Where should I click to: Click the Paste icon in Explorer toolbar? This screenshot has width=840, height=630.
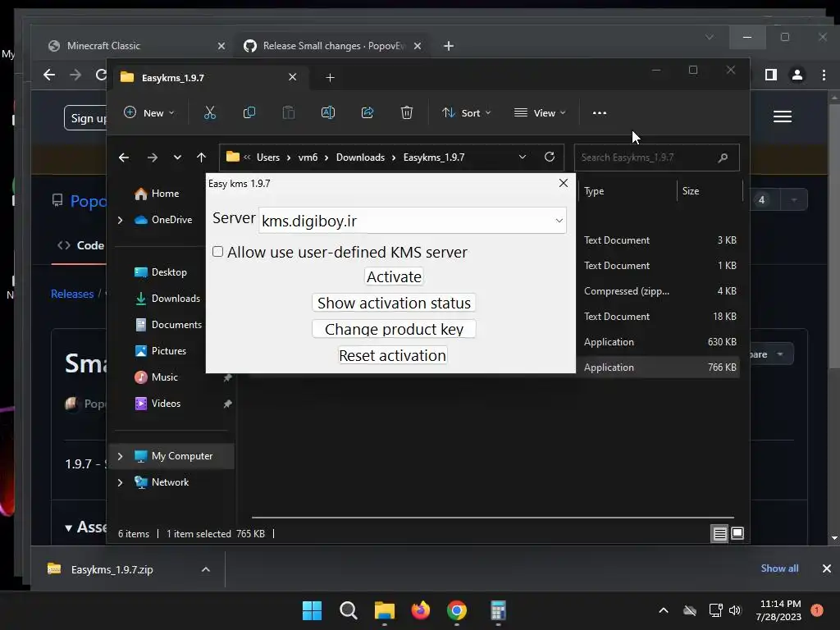pyautogui.click(x=289, y=112)
